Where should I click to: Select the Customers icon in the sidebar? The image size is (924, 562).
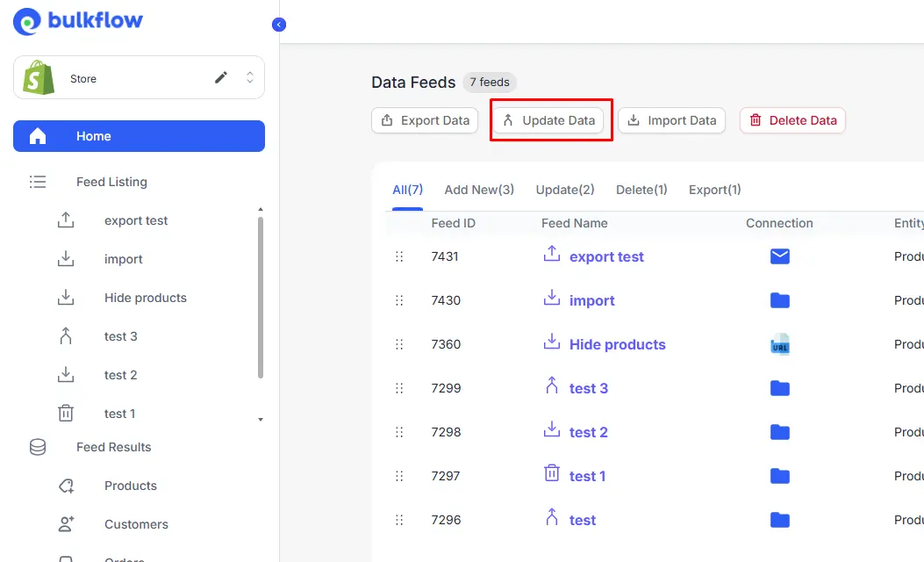[66, 523]
